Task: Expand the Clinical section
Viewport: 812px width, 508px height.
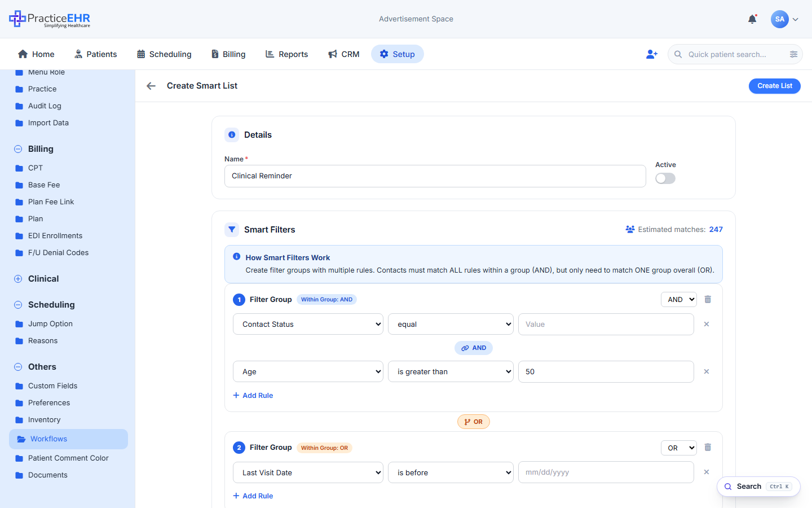Action: coord(18,279)
